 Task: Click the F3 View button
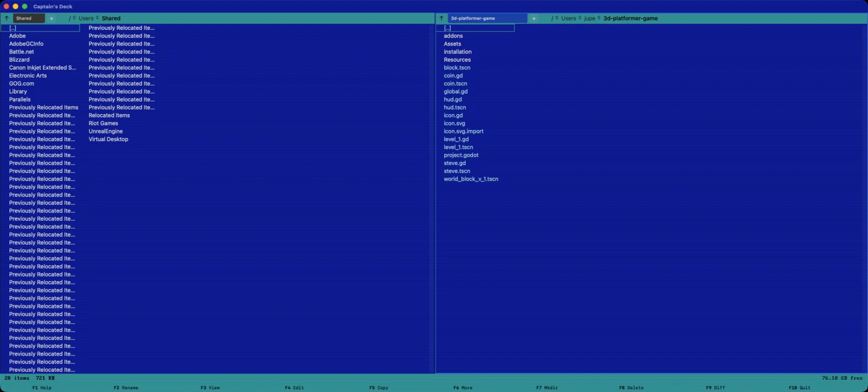[x=210, y=388]
